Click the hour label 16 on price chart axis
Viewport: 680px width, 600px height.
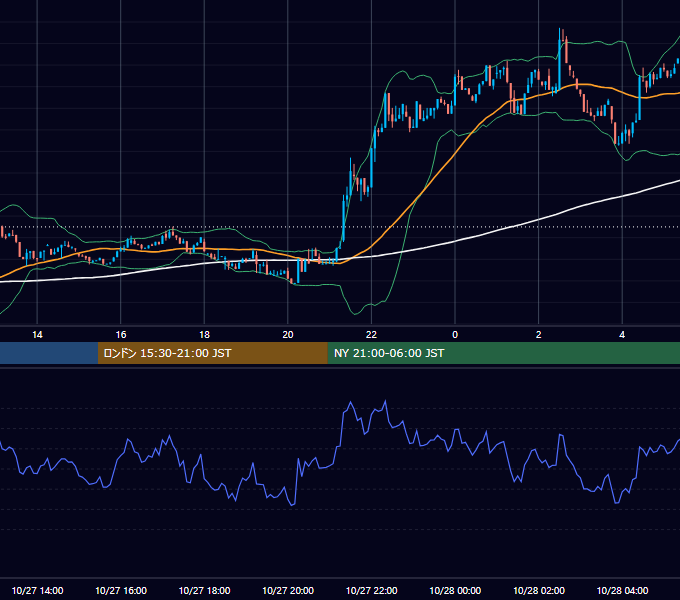(x=121, y=335)
